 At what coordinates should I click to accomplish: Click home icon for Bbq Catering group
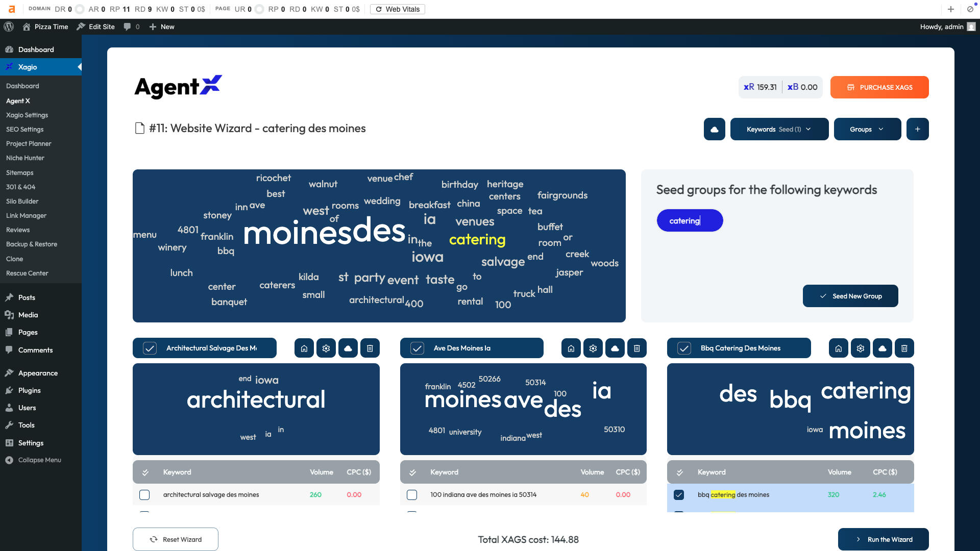pos(839,348)
